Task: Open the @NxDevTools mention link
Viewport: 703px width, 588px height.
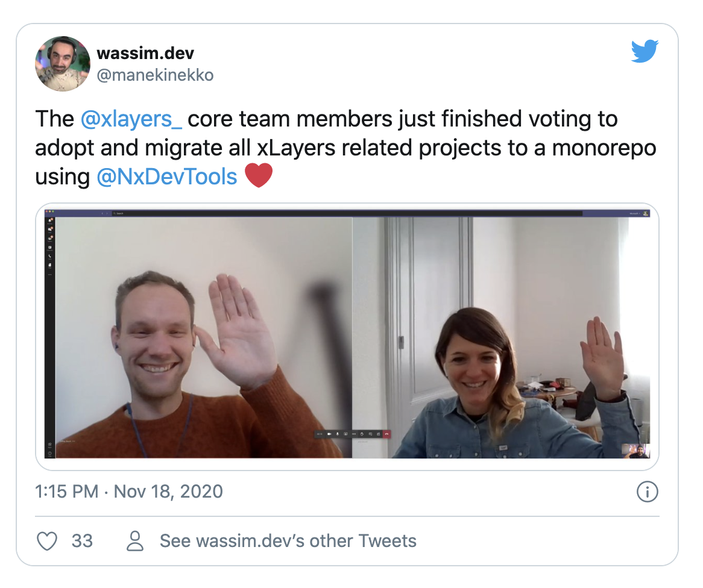Action: (167, 177)
